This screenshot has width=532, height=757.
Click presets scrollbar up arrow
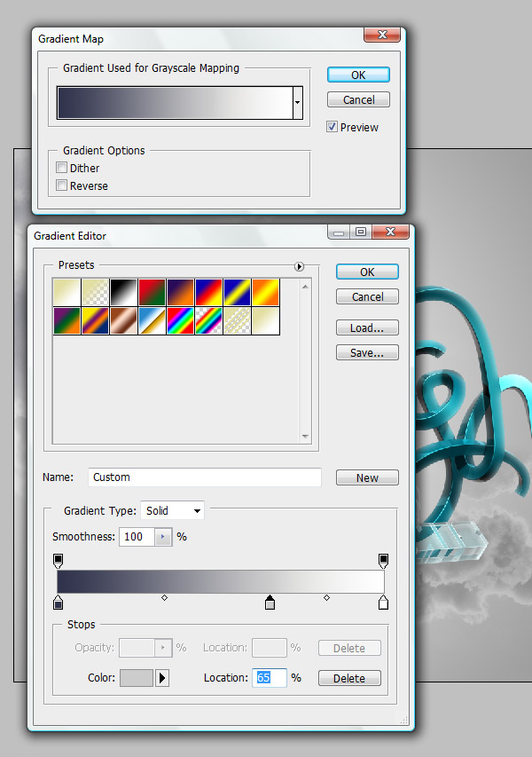coord(305,287)
